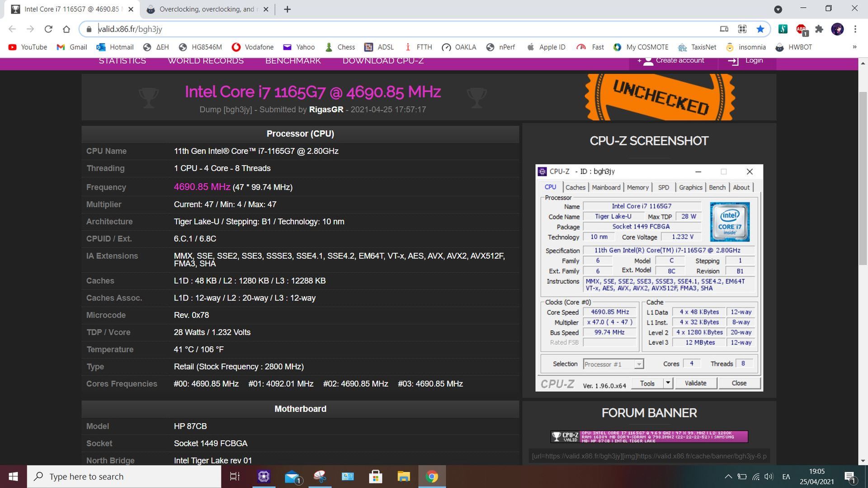Bookmark this page with the star icon
The width and height of the screenshot is (868, 488).
coord(760,29)
